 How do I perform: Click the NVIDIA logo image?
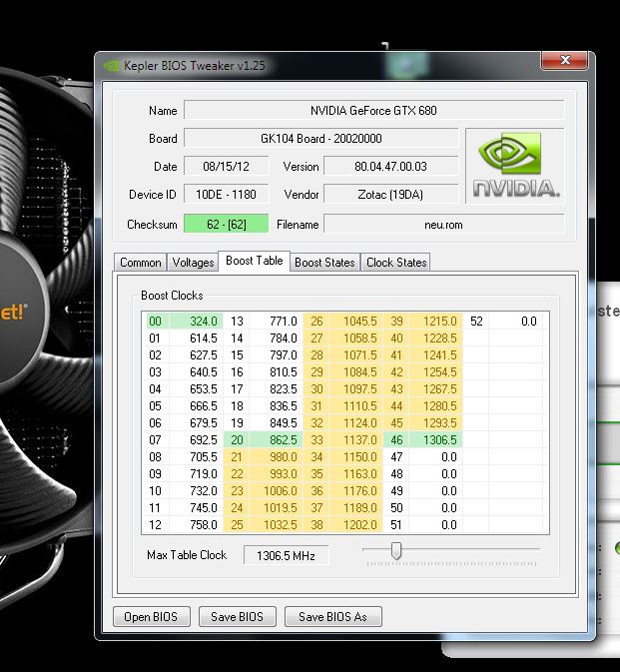pyautogui.click(x=515, y=166)
